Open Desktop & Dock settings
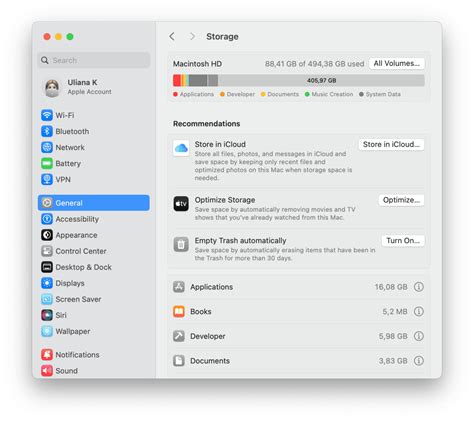Image resolution: width=474 pixels, height=421 pixels. 93,267
